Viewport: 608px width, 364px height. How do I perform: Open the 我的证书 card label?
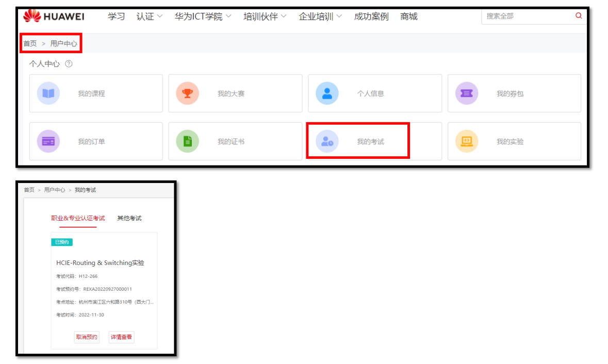(231, 141)
